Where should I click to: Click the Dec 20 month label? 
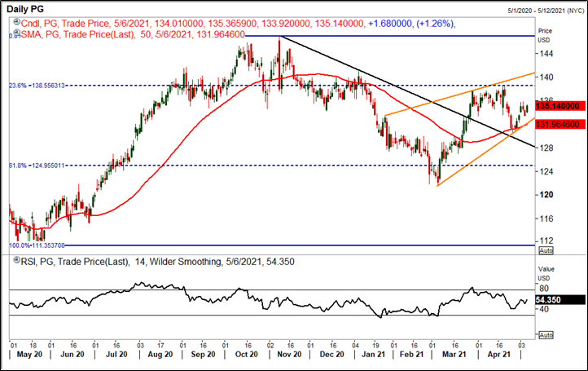(332, 354)
